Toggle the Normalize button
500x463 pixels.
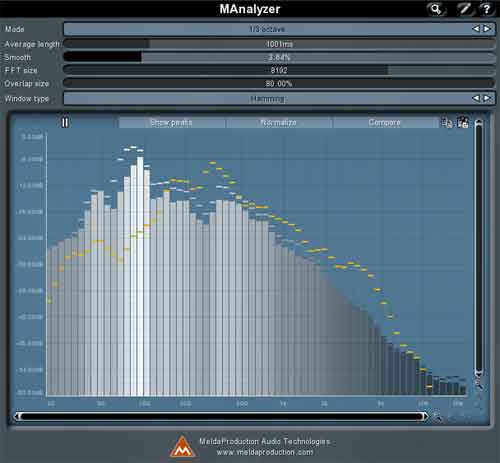(278, 123)
